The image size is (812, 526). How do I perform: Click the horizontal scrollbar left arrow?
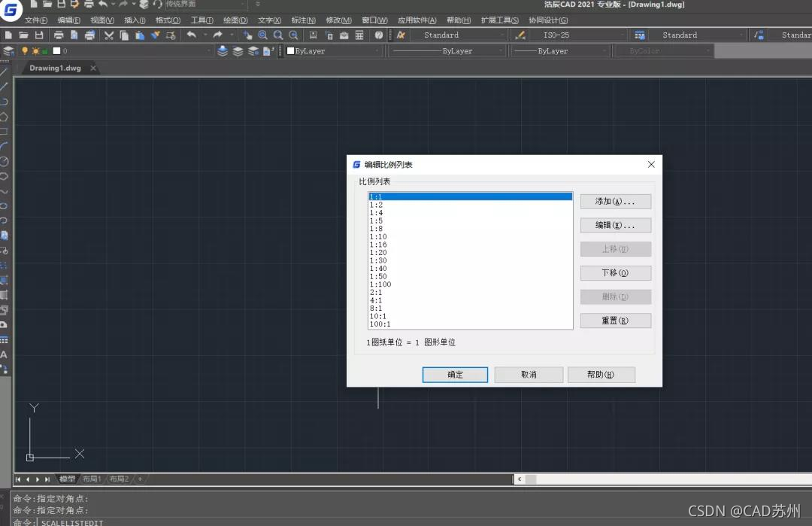pos(520,479)
